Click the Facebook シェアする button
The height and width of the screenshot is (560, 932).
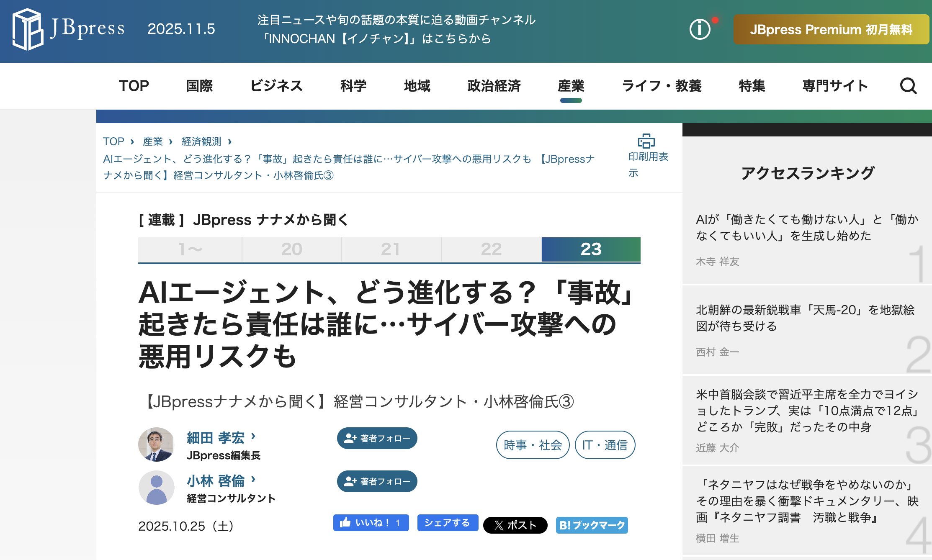point(447,523)
